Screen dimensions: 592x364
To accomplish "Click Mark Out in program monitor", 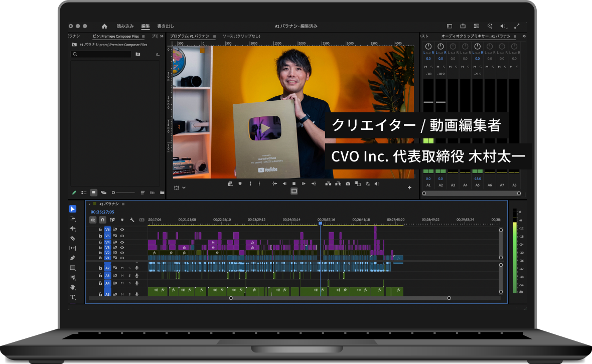I will 259,184.
